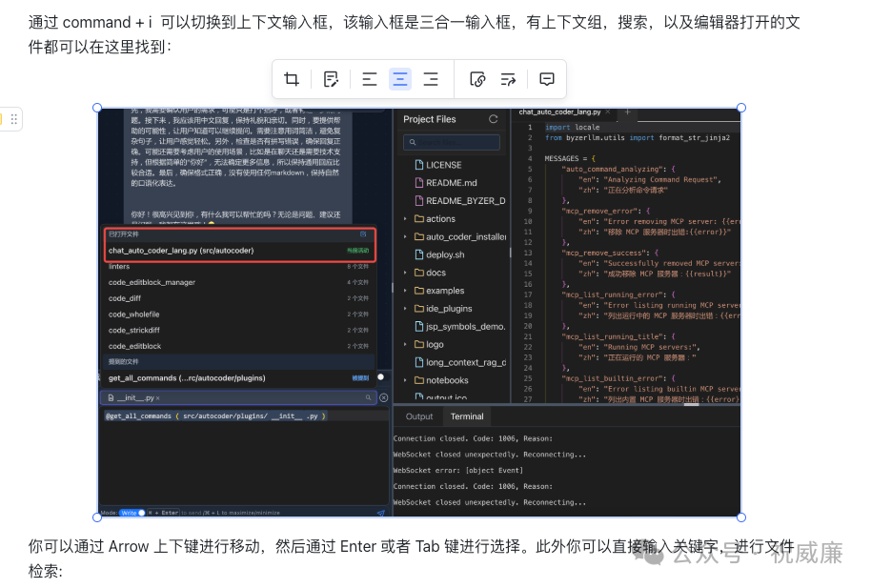Open the image edit annotation tool

(x=331, y=79)
